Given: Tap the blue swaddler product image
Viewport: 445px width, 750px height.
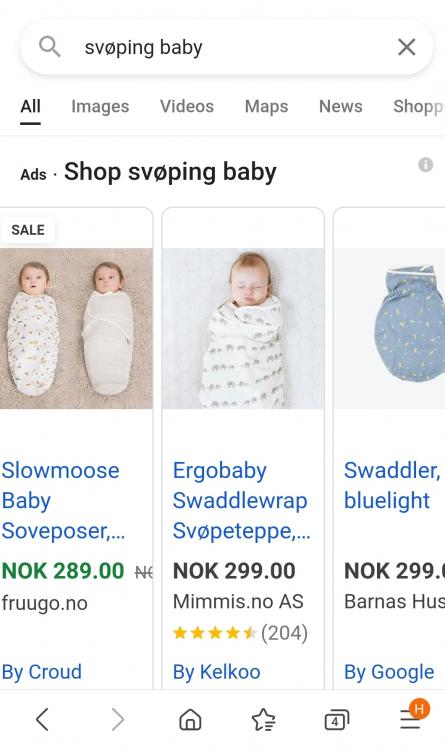Looking at the screenshot, I should pos(389,328).
